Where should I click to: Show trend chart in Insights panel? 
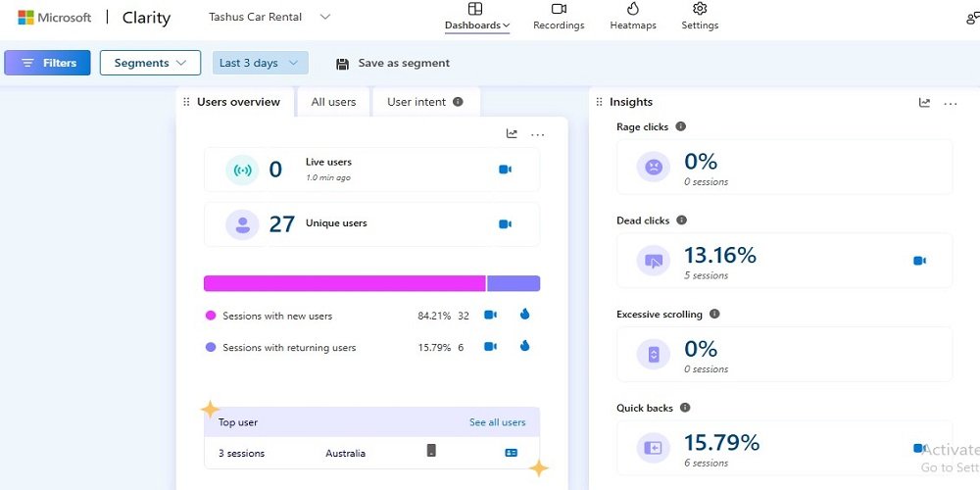click(x=924, y=103)
